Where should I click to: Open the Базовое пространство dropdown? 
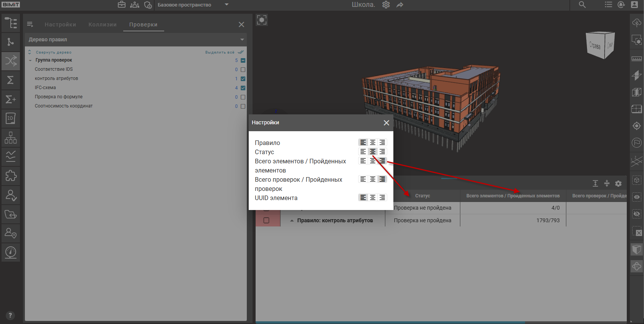tap(227, 5)
